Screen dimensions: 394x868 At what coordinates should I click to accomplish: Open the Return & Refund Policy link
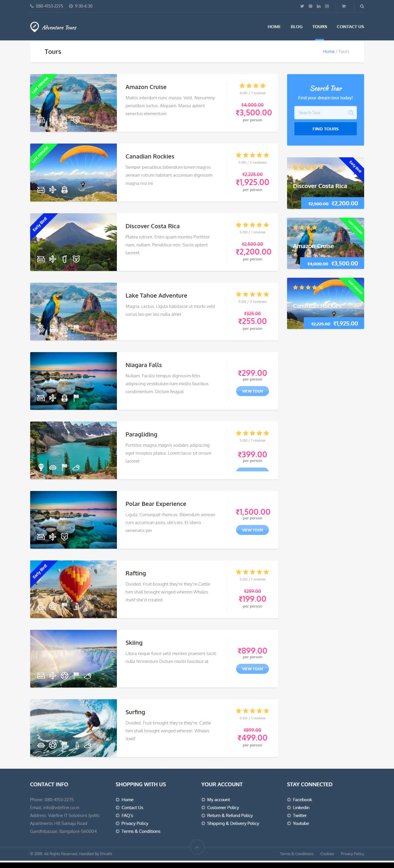[230, 816]
